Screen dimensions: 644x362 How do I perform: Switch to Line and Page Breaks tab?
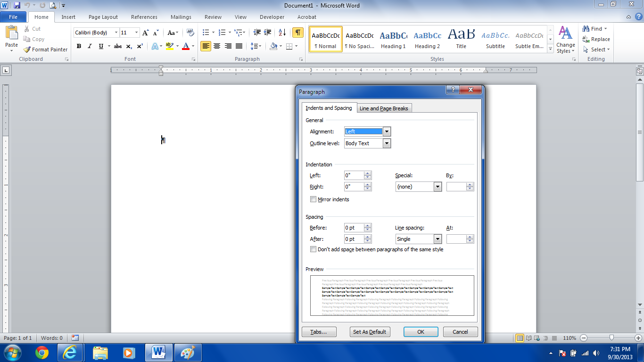tap(384, 108)
